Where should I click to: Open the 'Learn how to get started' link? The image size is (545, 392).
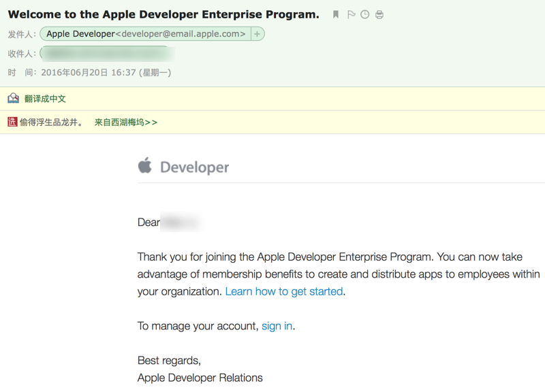click(284, 291)
